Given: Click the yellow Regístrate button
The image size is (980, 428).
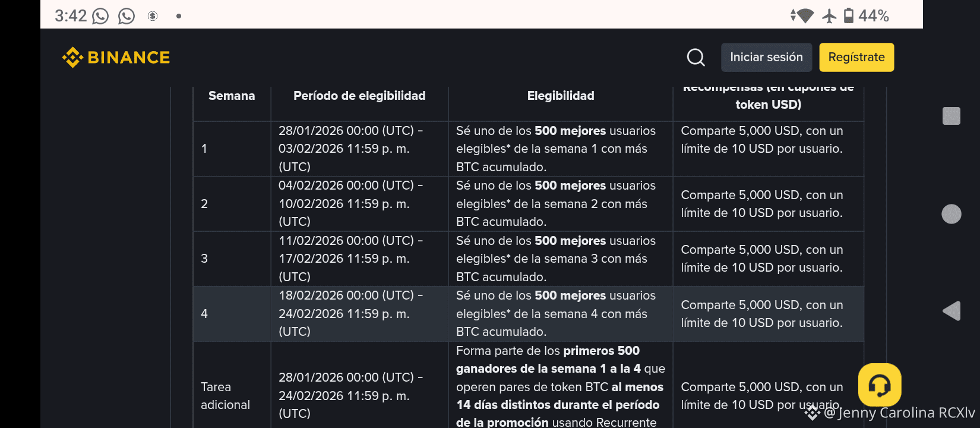Looking at the screenshot, I should tap(856, 58).
